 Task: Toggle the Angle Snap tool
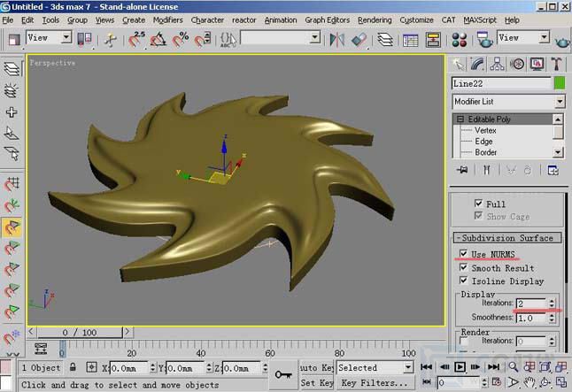[x=158, y=40]
